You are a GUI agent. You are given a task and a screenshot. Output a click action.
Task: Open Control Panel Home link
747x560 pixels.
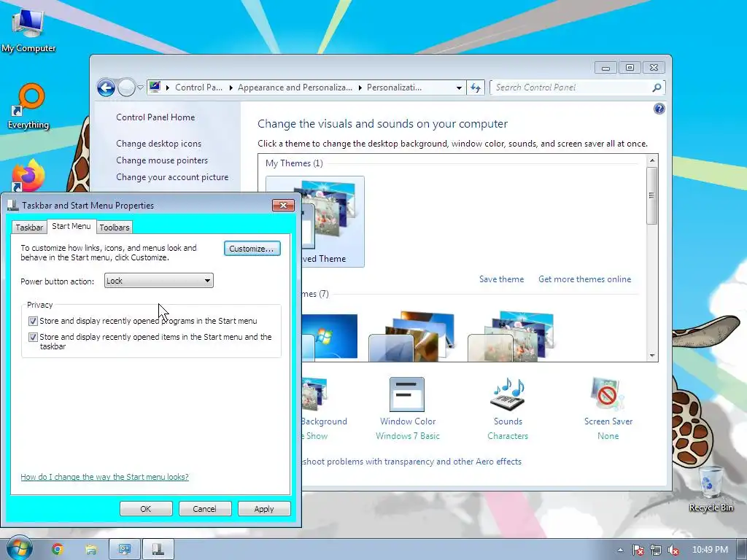coord(155,117)
